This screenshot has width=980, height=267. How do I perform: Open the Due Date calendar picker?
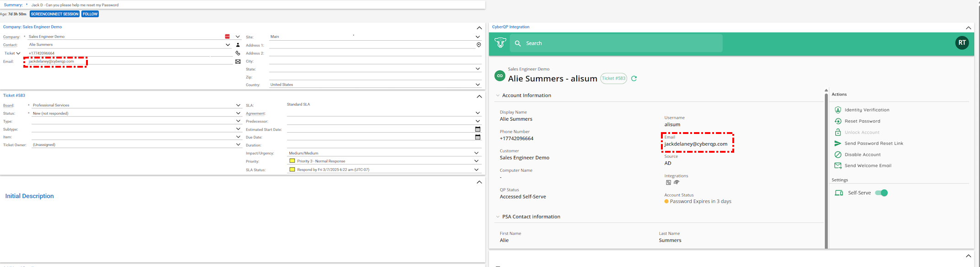point(477,137)
